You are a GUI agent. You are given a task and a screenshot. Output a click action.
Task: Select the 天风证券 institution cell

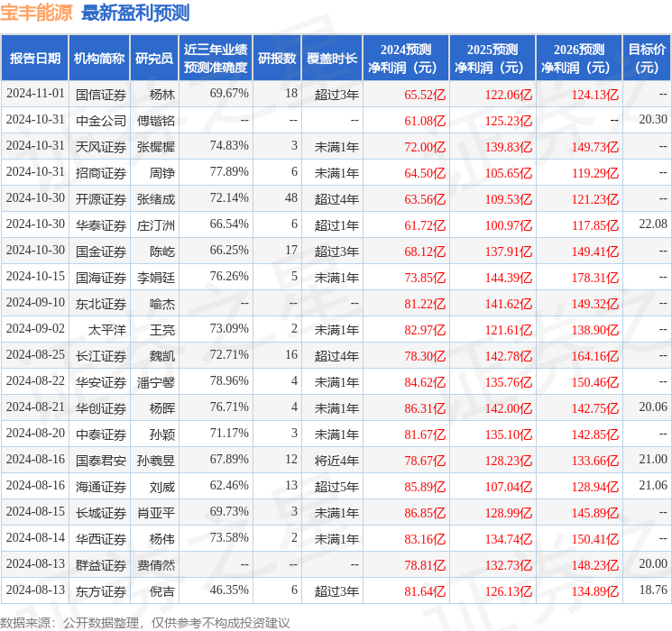click(101, 147)
